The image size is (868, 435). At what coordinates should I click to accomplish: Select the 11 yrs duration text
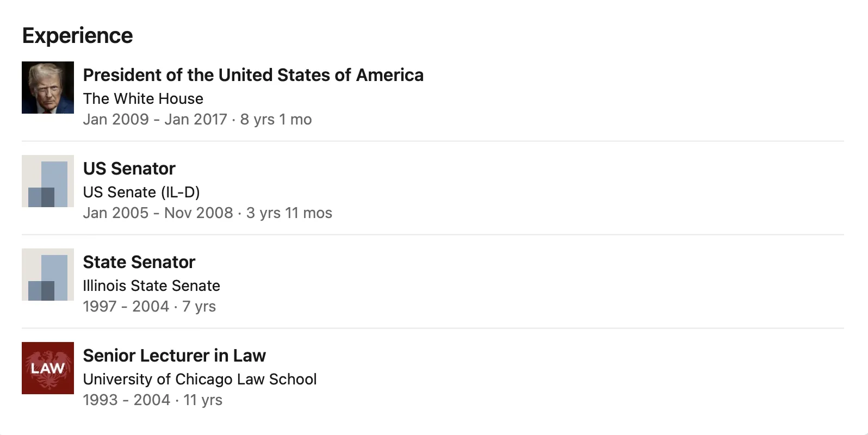click(203, 400)
